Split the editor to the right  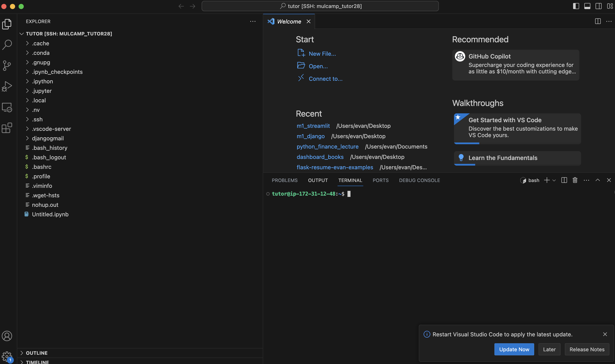point(598,21)
